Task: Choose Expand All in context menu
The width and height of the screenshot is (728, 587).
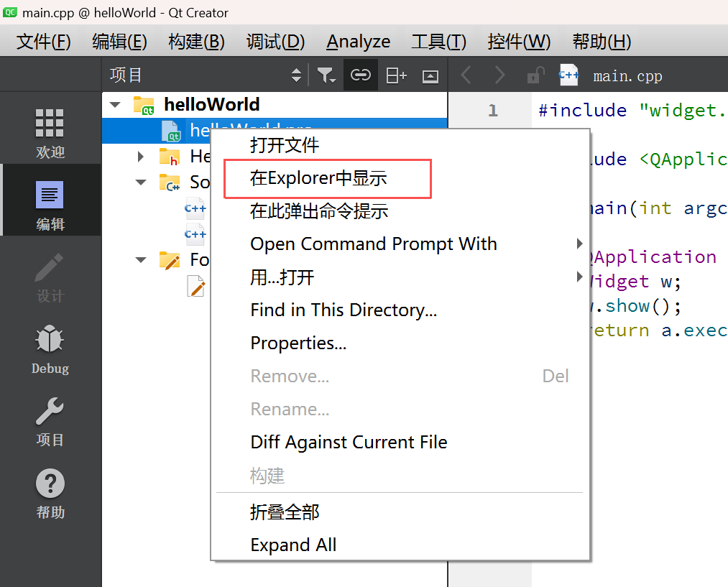Action: point(400,545)
